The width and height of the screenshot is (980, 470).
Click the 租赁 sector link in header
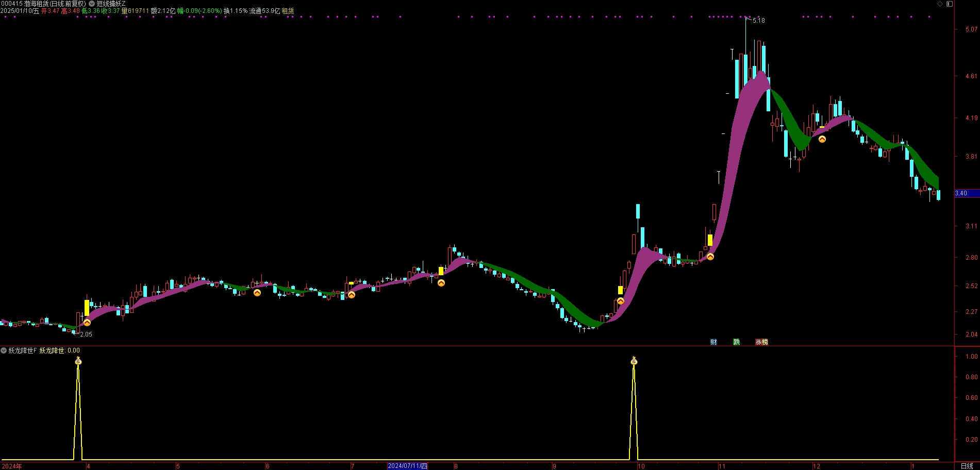click(x=288, y=11)
